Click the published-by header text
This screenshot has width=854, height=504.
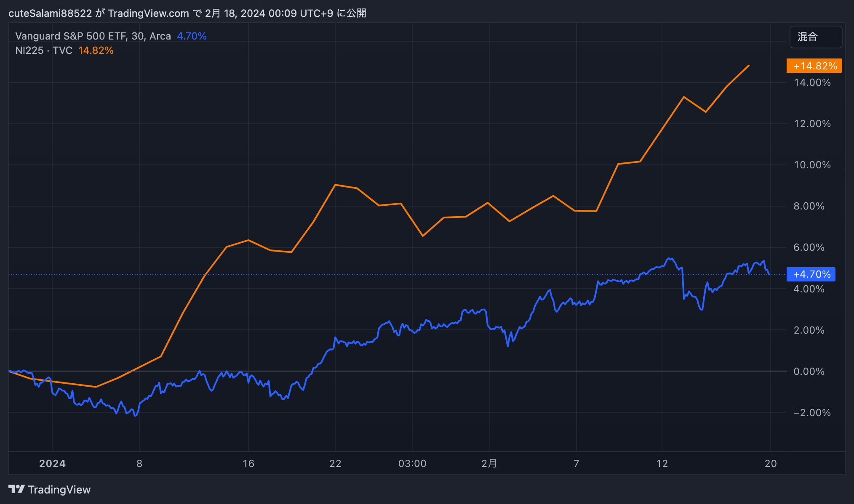point(187,13)
